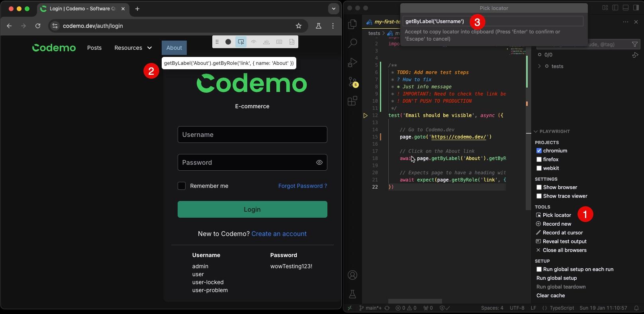
Task: Open the VS Code Explorer icon
Action: click(x=352, y=25)
